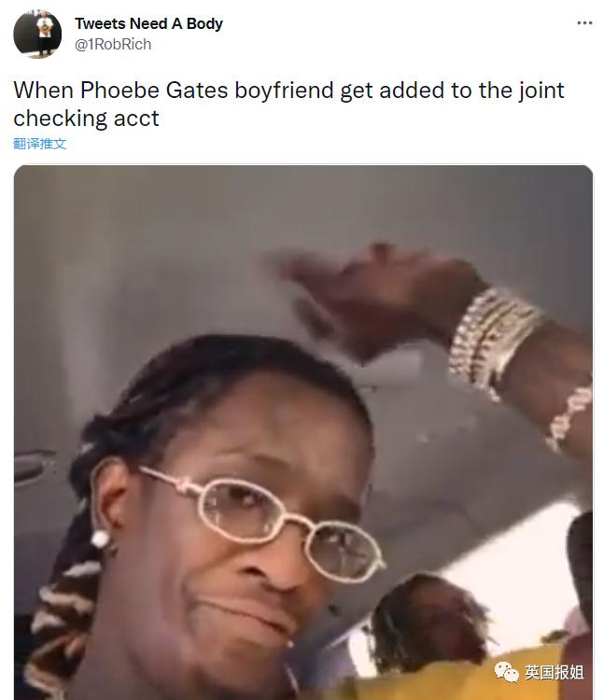Click the word 'When' starting the tweet
Viewport: 604px width, 700px height.
(x=43, y=91)
